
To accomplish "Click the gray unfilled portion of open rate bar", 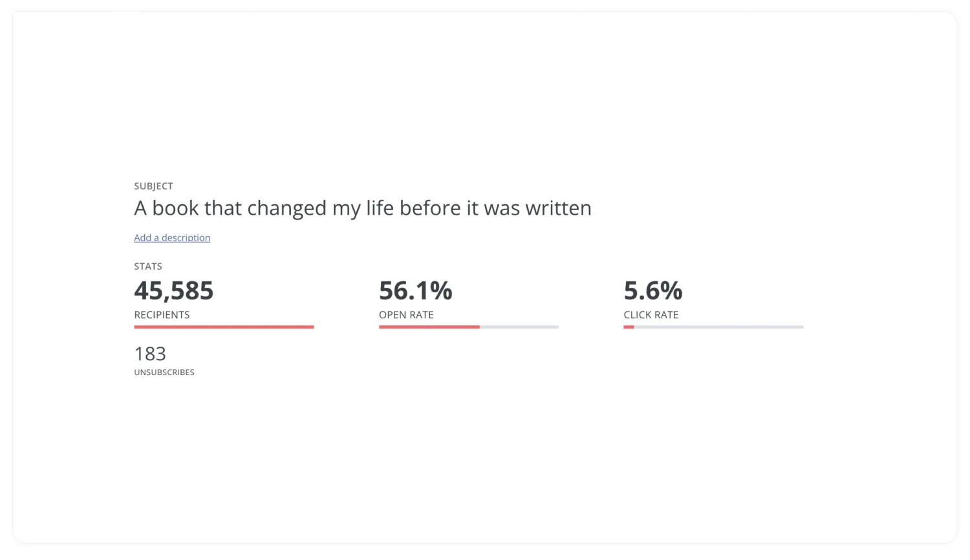I will tap(519, 327).
